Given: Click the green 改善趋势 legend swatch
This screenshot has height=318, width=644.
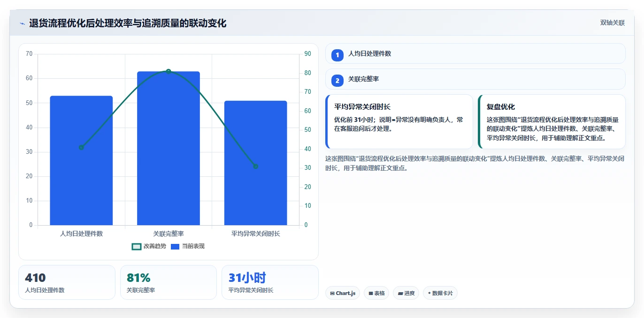Looking at the screenshot, I should click(137, 246).
